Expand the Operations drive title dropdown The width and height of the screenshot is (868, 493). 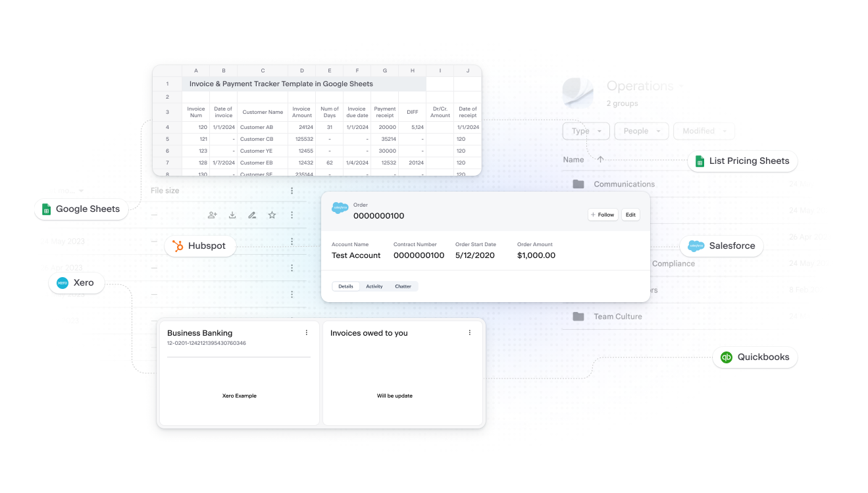pos(681,86)
